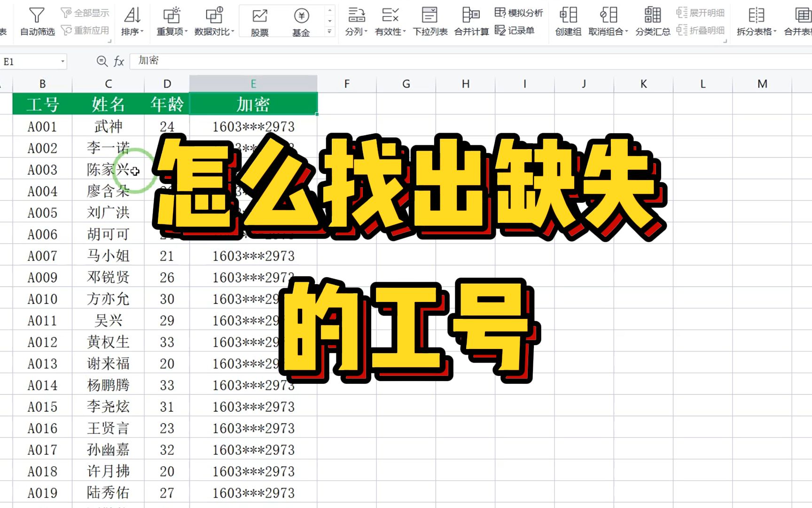
Task: Select column F header
Action: click(x=347, y=84)
